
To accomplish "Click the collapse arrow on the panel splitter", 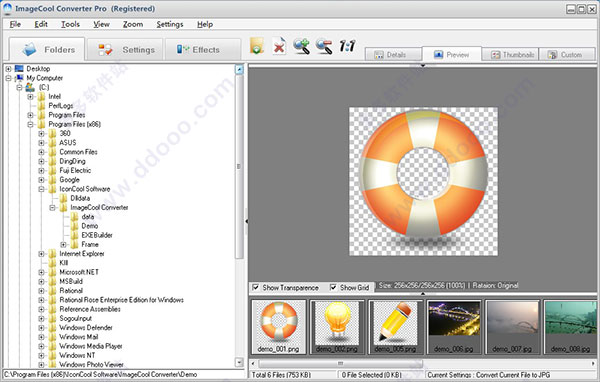I will tap(246, 221).
